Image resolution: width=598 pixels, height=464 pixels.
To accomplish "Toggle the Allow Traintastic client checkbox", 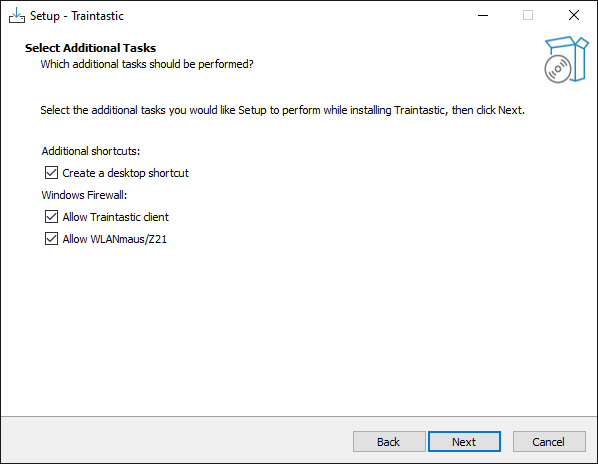I will (x=51, y=217).
